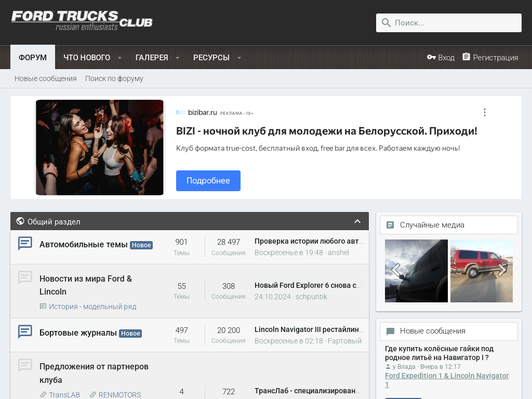
Task: Open the ad options three-dot menu
Action: coord(484,112)
